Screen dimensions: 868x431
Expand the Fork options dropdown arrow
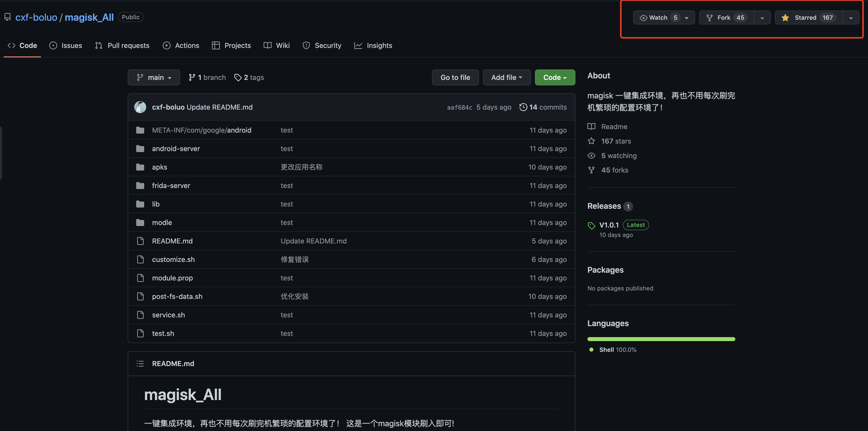coord(762,18)
